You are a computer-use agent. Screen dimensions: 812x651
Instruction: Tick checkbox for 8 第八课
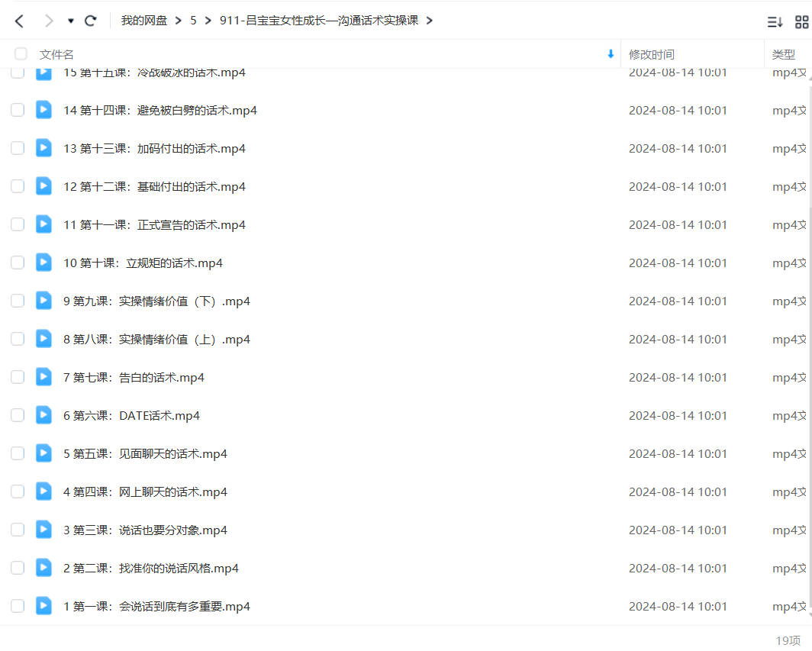[18, 339]
